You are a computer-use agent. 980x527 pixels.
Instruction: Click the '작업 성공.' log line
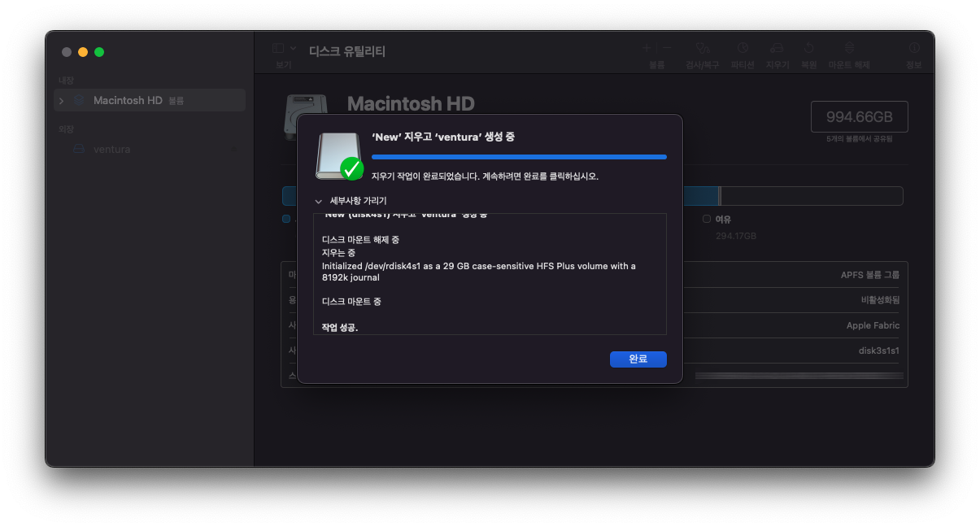(x=340, y=328)
